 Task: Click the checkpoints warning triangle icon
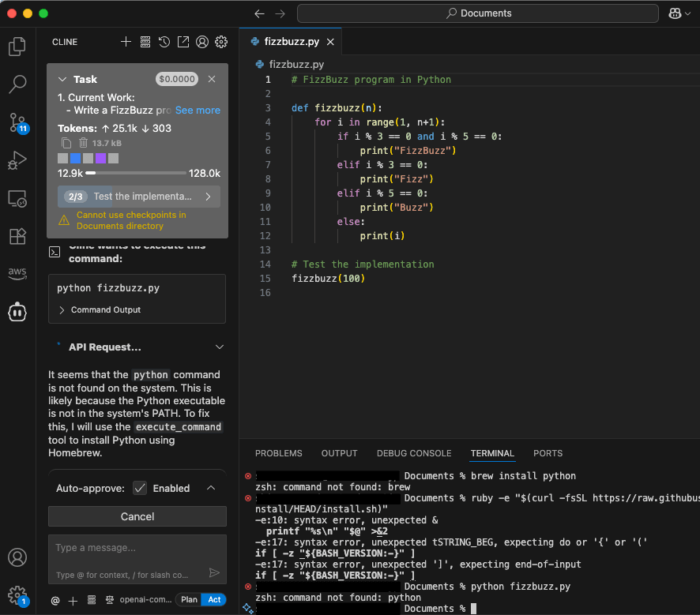click(64, 220)
